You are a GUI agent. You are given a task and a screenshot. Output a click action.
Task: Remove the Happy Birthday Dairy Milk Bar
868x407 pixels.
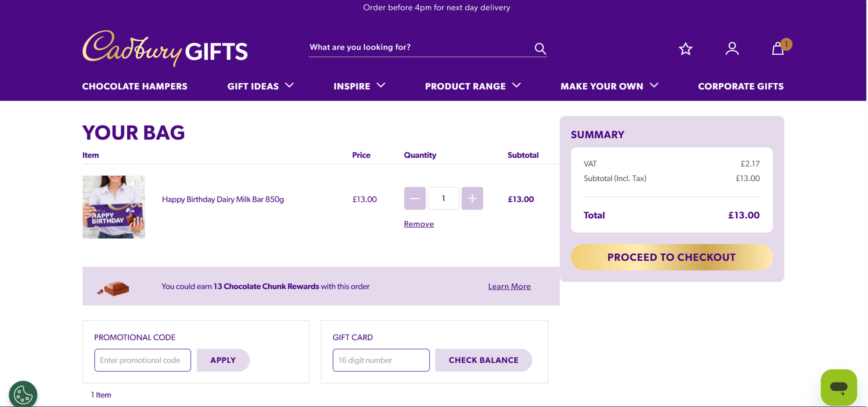click(x=418, y=224)
